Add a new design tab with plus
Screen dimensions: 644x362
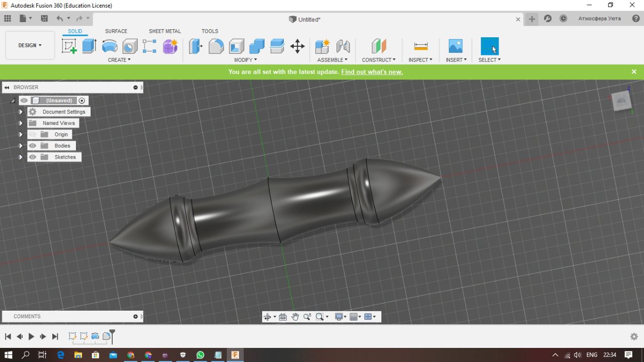tap(532, 19)
